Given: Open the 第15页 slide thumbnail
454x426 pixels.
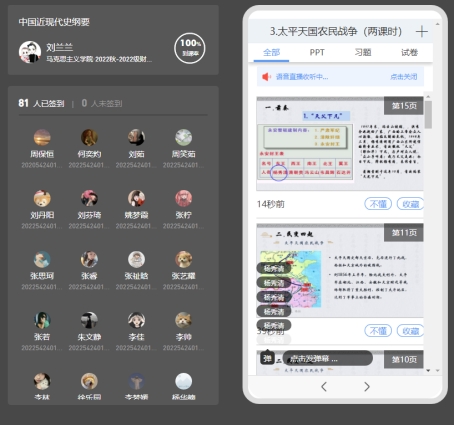Looking at the screenshot, I should point(340,143).
